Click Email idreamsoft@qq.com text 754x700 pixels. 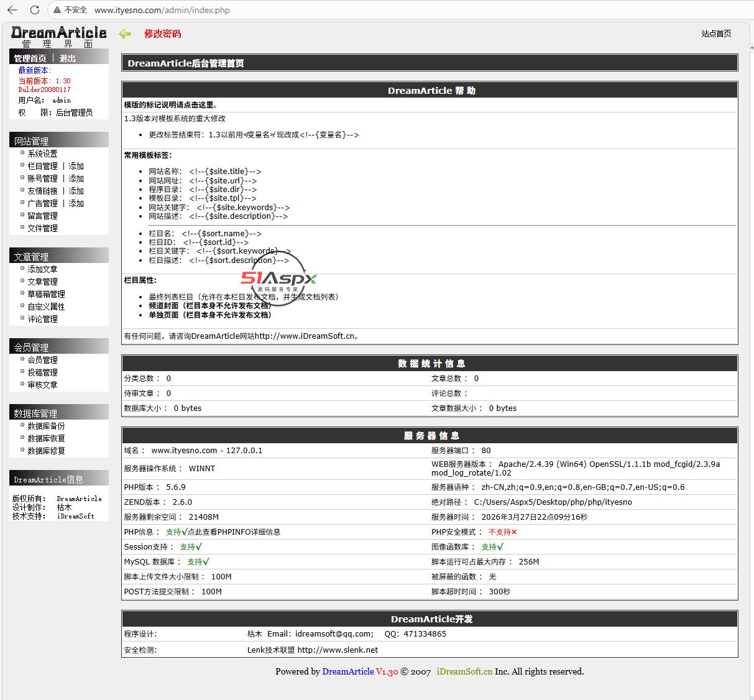320,634
